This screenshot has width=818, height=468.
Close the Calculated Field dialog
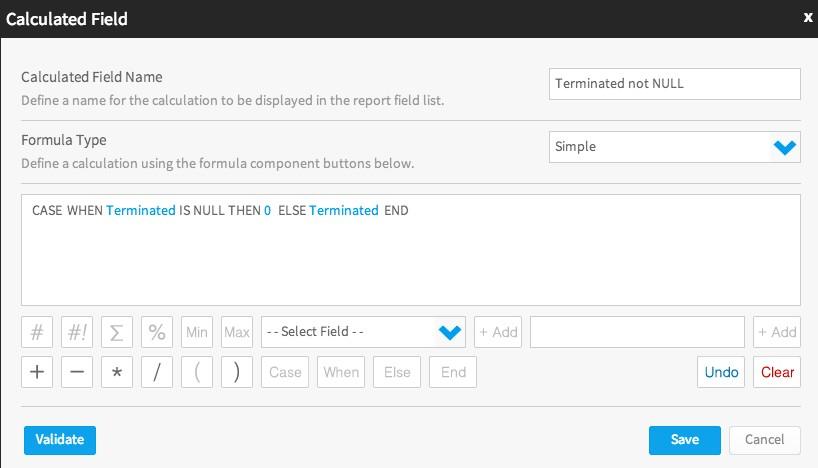(x=808, y=18)
